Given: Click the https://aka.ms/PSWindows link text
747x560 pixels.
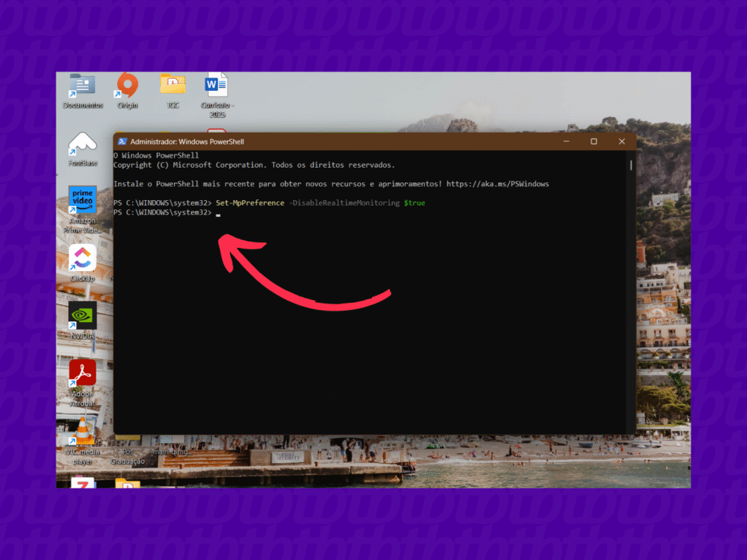Looking at the screenshot, I should coord(498,184).
